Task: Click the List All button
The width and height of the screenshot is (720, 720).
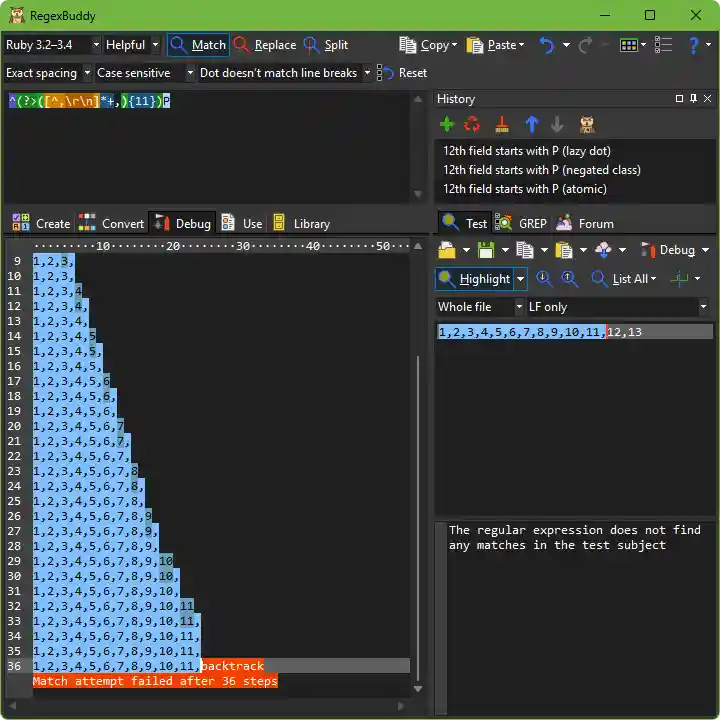Action: point(624,279)
